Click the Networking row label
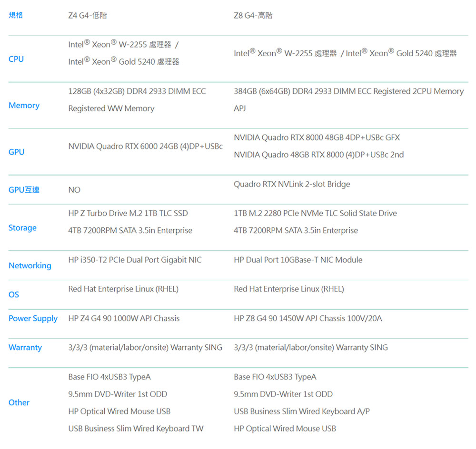 [30, 265]
